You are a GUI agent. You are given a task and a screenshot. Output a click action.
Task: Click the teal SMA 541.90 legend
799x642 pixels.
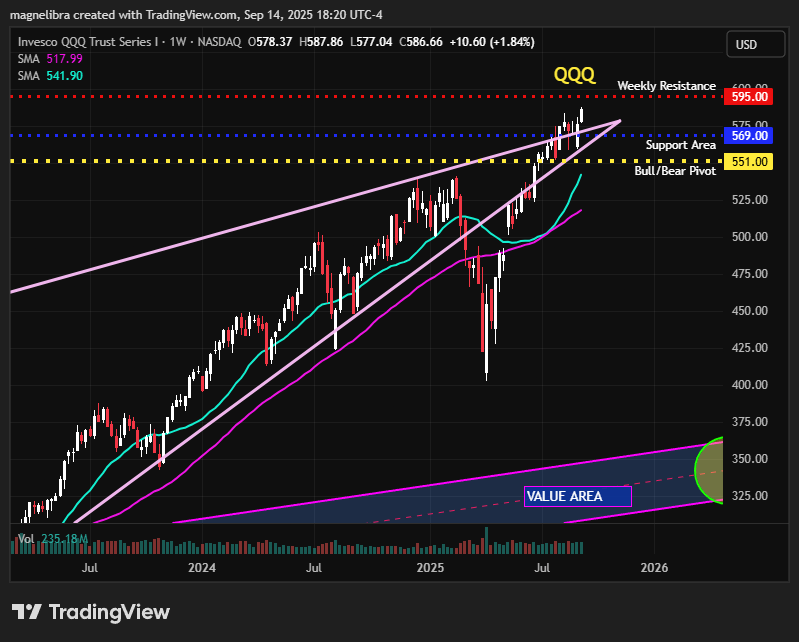50,75
